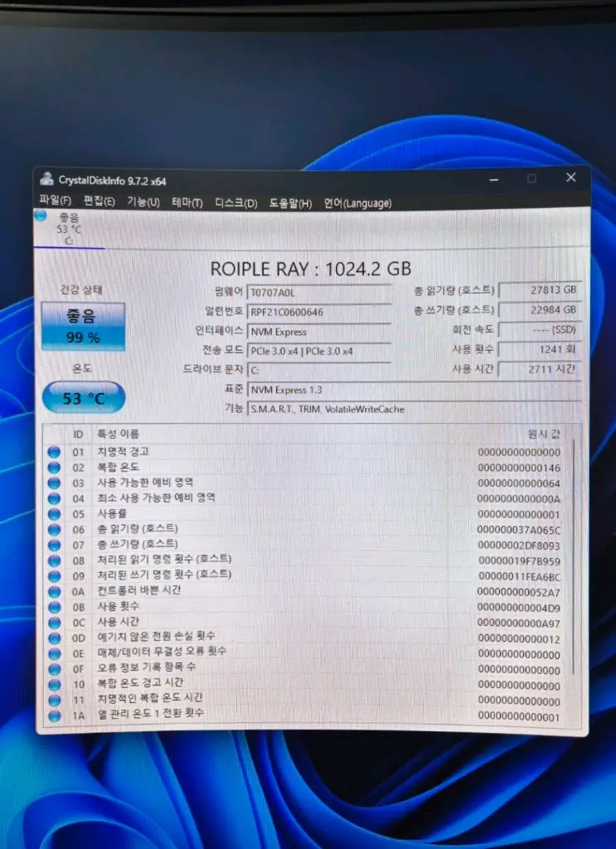The height and width of the screenshot is (849, 616).
Task: Click the status icon for attribute 01 치명적 경고
Action: [54, 452]
